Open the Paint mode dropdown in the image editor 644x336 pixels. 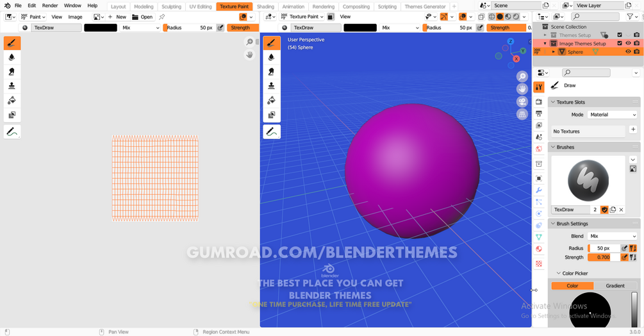tap(33, 17)
